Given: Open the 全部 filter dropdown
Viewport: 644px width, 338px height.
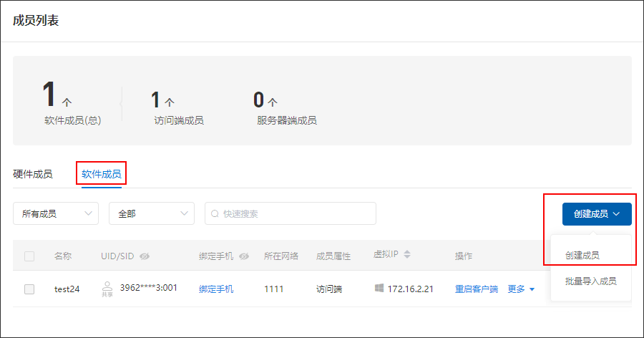Looking at the screenshot, I should [x=152, y=213].
